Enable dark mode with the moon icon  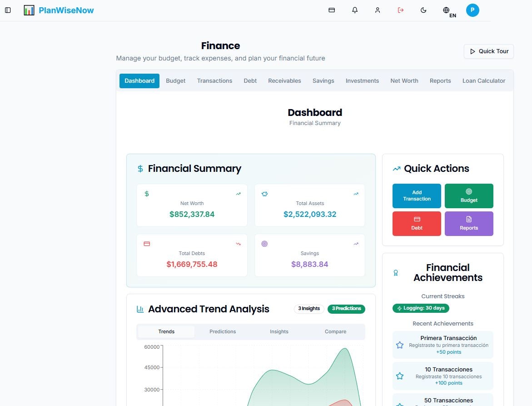(423, 10)
